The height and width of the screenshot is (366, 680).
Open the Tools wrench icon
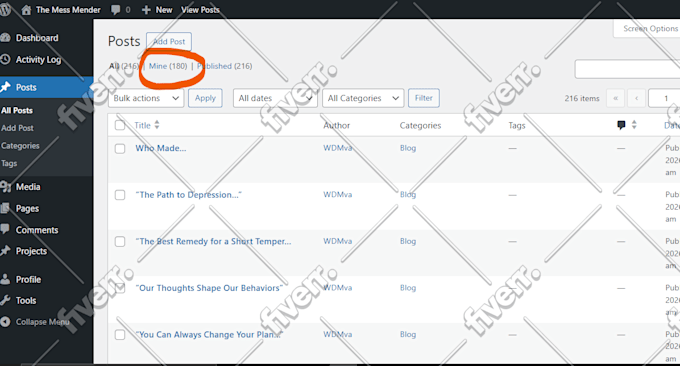(x=5, y=300)
